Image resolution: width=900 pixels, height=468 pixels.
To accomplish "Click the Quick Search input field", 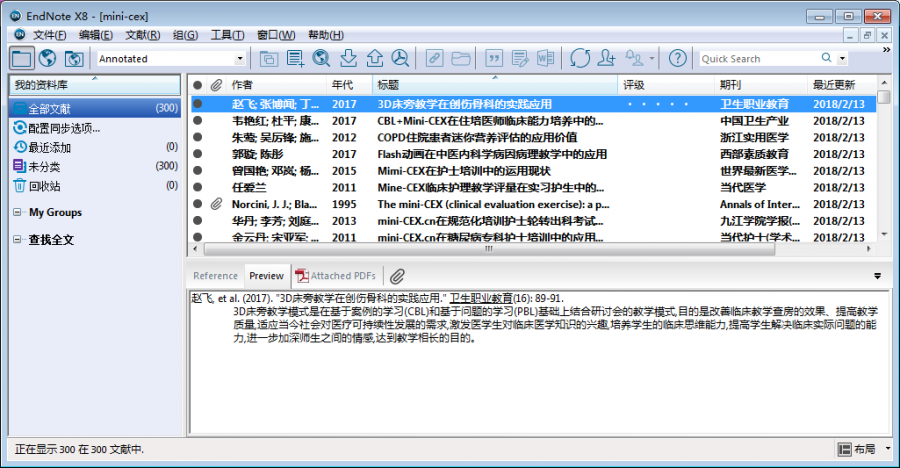I will pyautogui.click(x=758, y=59).
